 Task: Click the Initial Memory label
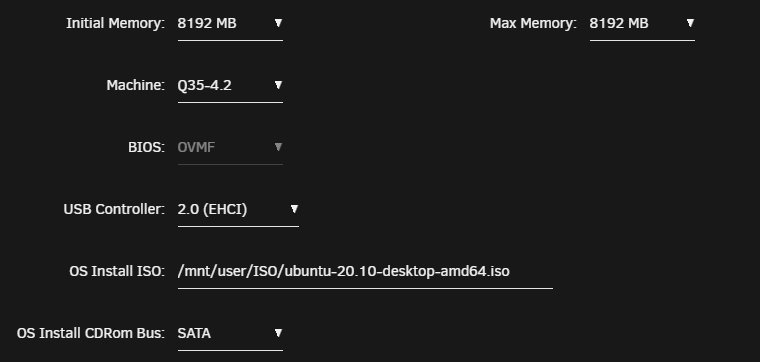(x=115, y=23)
